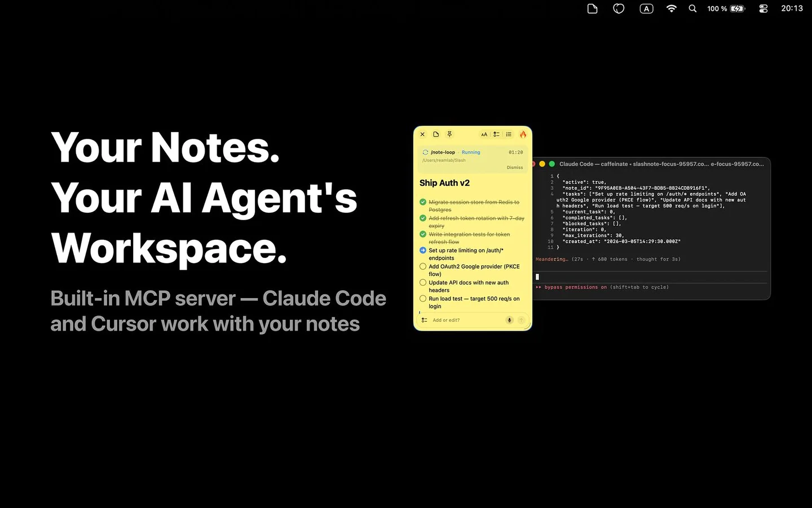The image size is (812, 508).
Task: Maximize the Claude Code terminal window
Action: [551, 164]
